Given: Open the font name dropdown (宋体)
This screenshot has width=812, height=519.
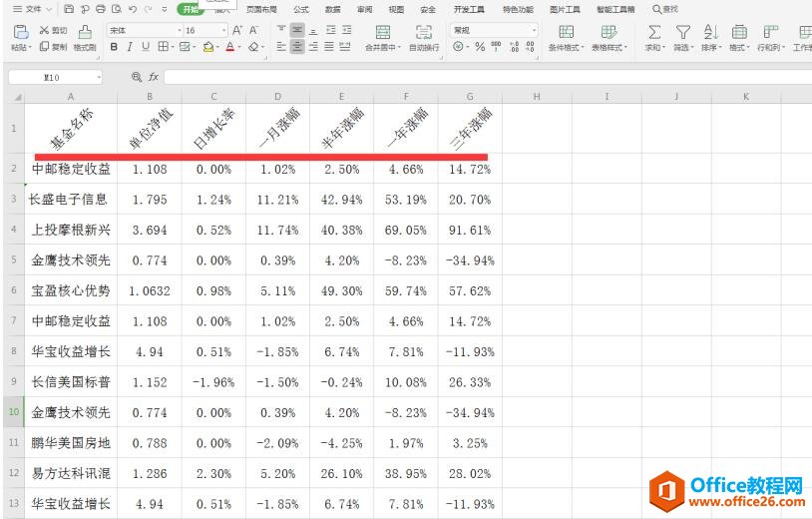Looking at the screenshot, I should [x=180, y=31].
